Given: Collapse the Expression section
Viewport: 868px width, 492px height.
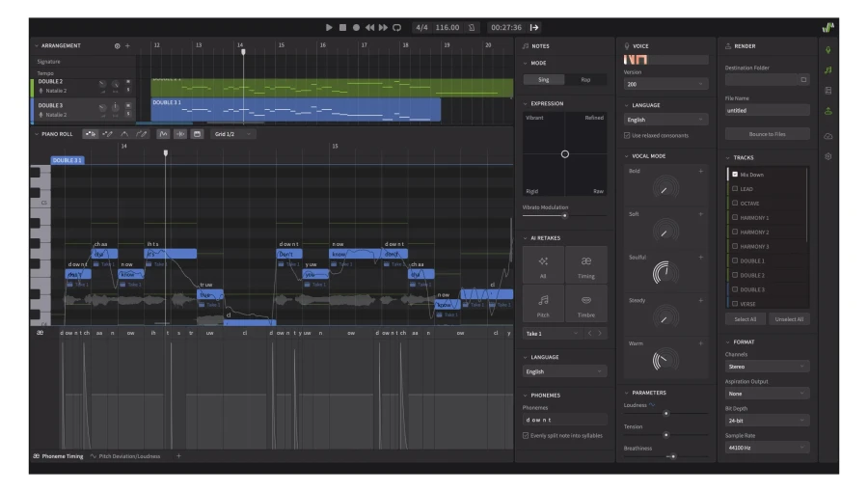Looking at the screenshot, I should [526, 103].
